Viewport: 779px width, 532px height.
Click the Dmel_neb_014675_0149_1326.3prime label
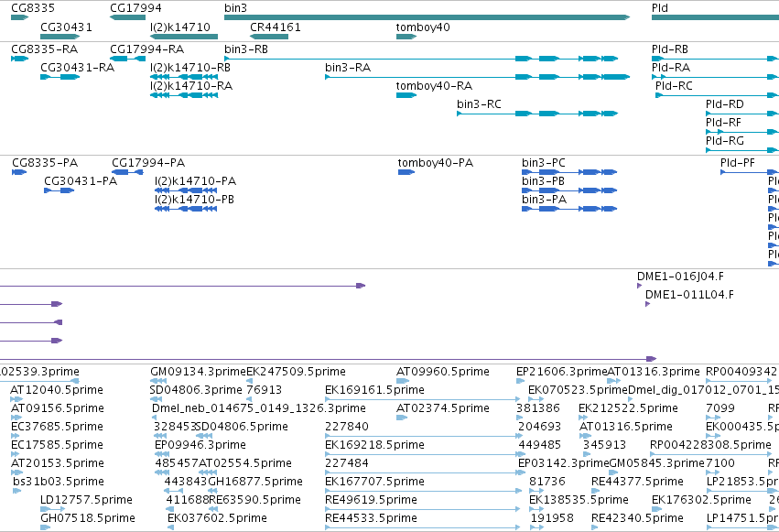[259, 408]
